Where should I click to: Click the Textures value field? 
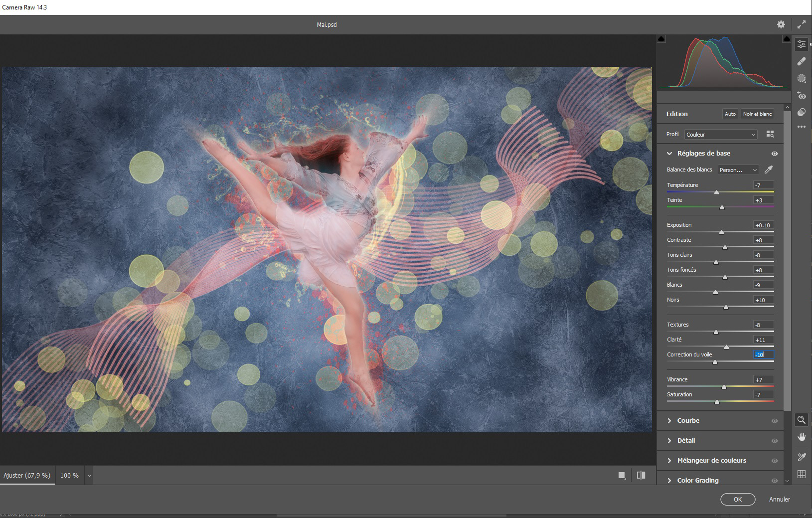pos(763,325)
